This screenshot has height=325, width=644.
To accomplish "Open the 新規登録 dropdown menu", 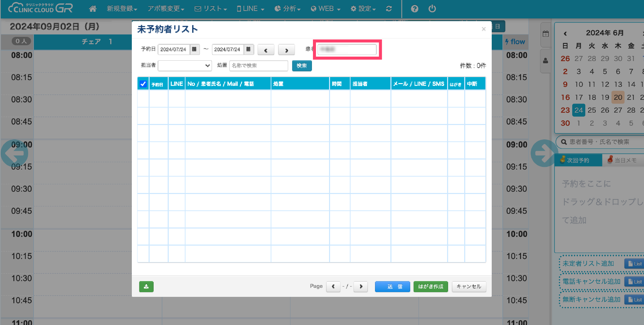I will click(x=122, y=9).
